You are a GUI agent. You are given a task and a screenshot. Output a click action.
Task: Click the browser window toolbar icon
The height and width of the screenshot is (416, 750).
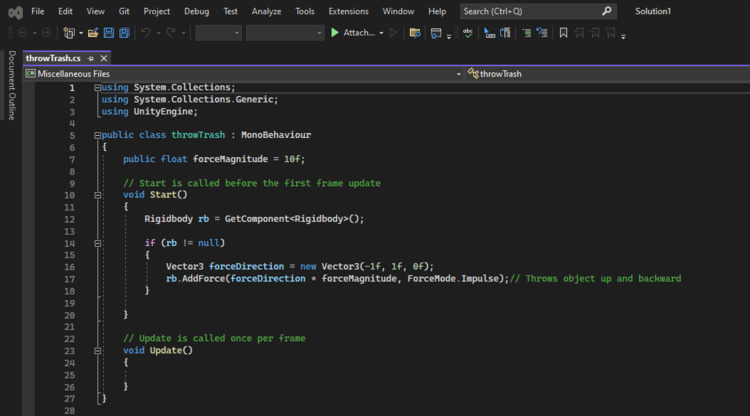click(x=436, y=33)
